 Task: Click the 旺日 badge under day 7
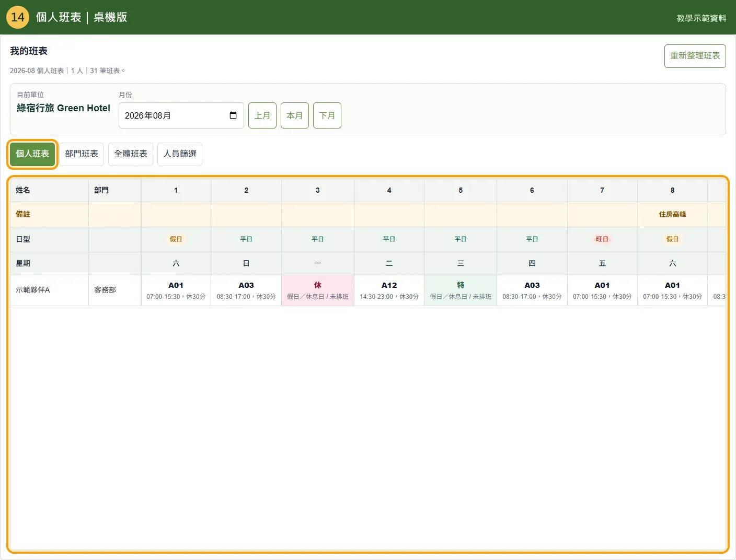(602, 239)
